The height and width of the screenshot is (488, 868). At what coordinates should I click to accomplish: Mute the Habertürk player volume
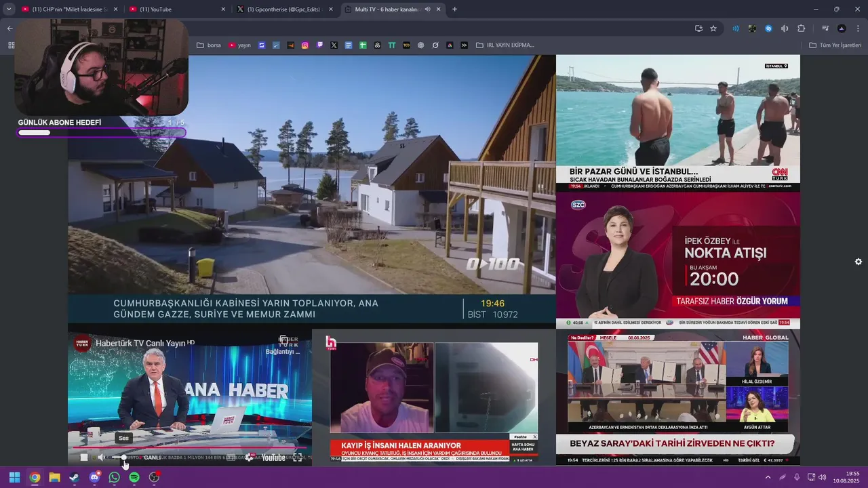point(102,457)
